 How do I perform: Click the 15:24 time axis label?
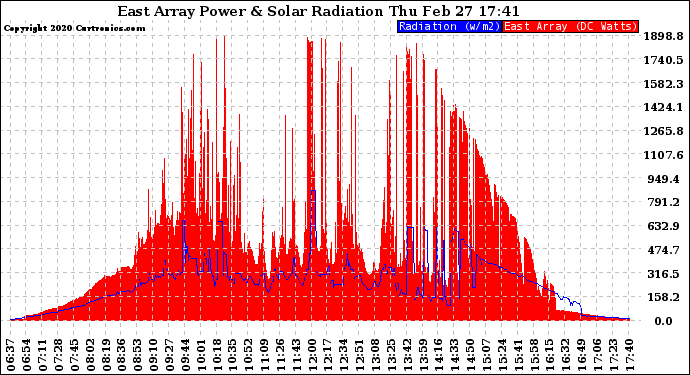[502, 355]
